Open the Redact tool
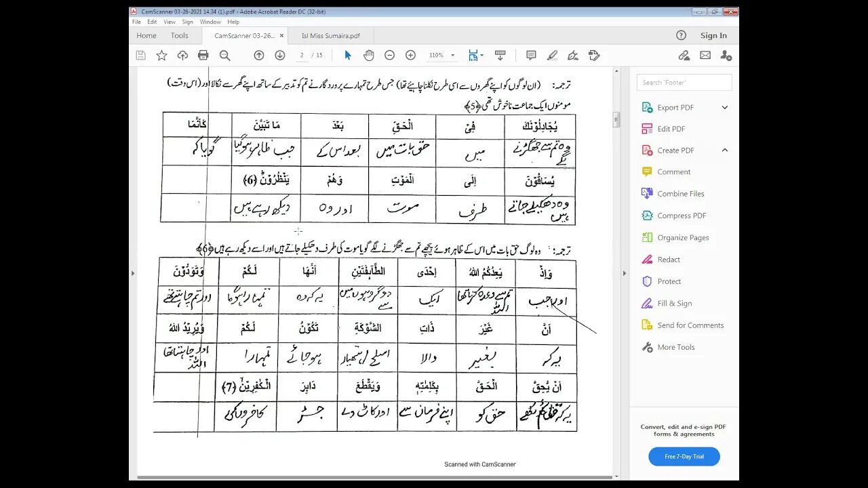Viewport: 868px width, 488px height. (669, 260)
